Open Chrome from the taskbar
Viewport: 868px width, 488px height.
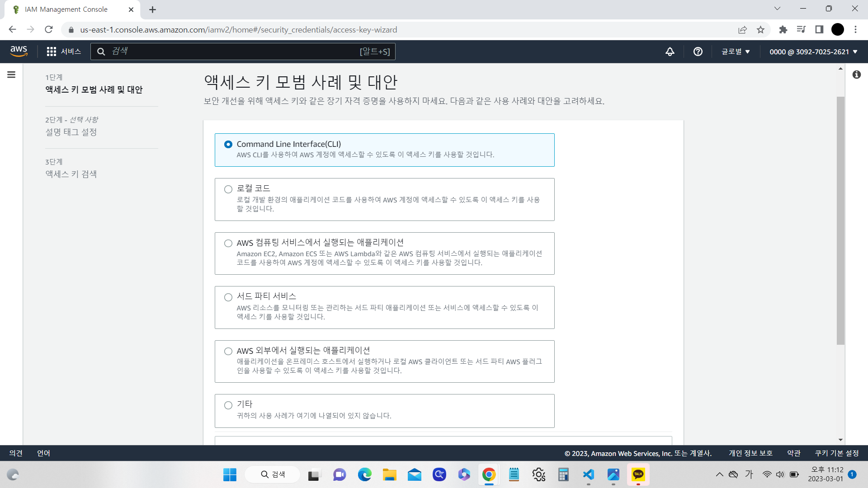(x=489, y=474)
